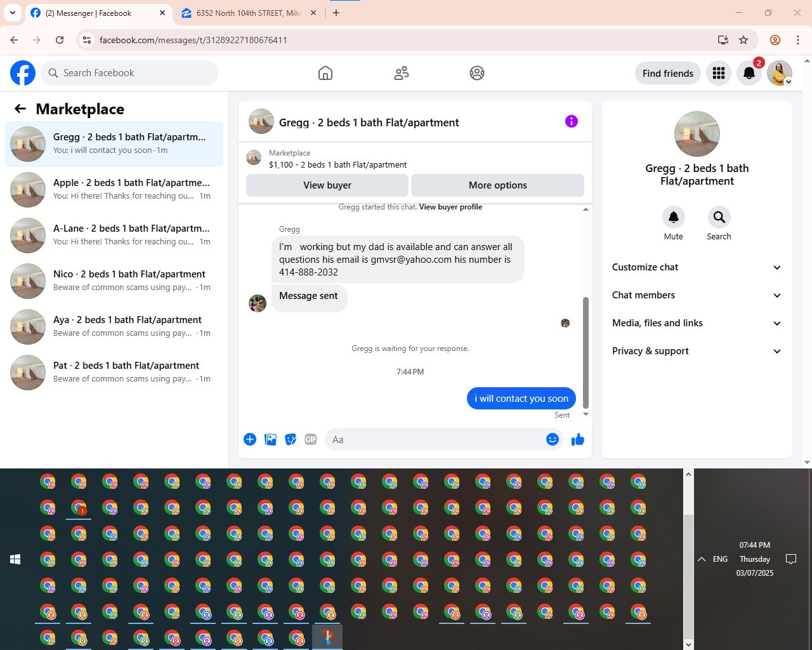Switch to the Messenger Facebook tab
The height and width of the screenshot is (650, 812).
pos(98,13)
